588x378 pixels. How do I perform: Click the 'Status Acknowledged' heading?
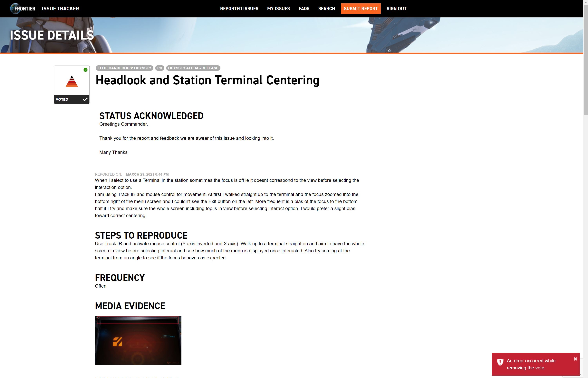[151, 116]
